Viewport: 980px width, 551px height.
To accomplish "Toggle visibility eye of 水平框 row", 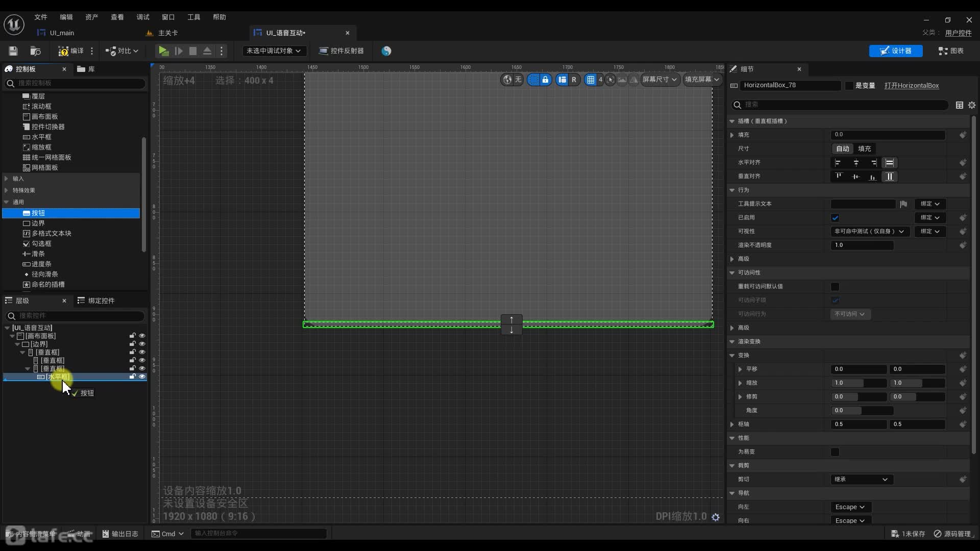I will point(142,377).
